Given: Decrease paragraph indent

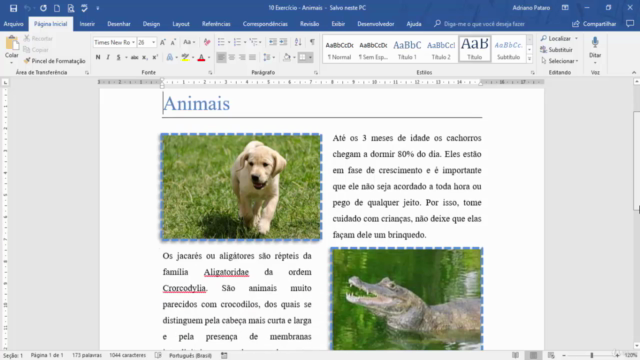Looking at the screenshot, I should tap(273, 42).
